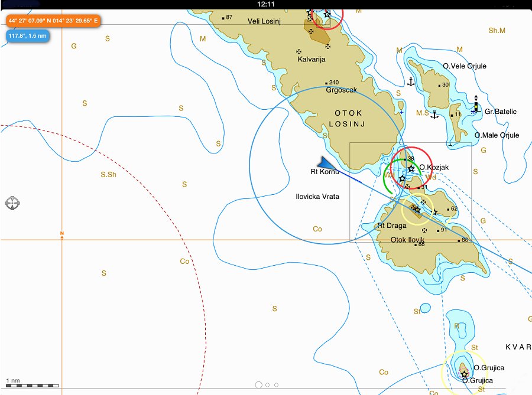Tap the Veli Losinj place label
Viewport: 532px width, 395px height.
pos(265,21)
